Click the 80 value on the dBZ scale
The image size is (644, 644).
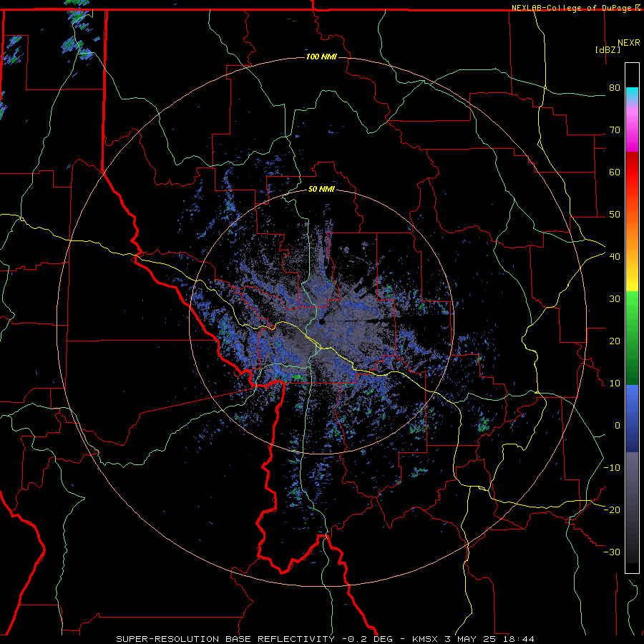pyautogui.click(x=615, y=88)
